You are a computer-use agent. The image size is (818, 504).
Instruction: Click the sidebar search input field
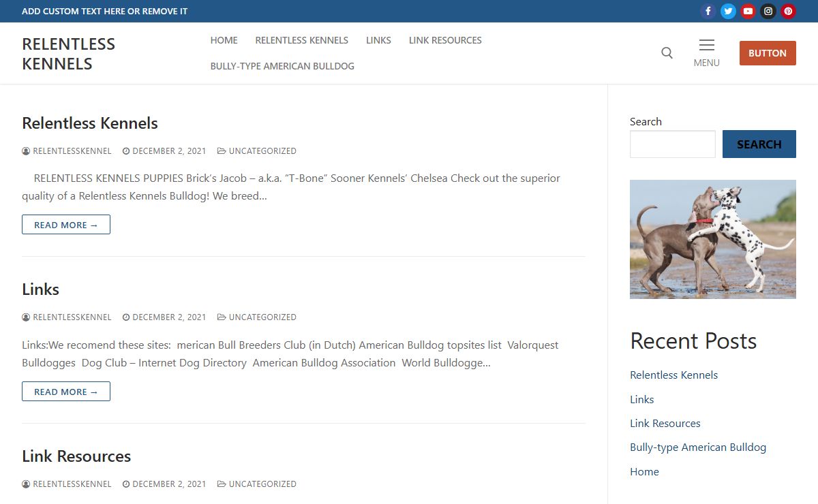tap(672, 144)
